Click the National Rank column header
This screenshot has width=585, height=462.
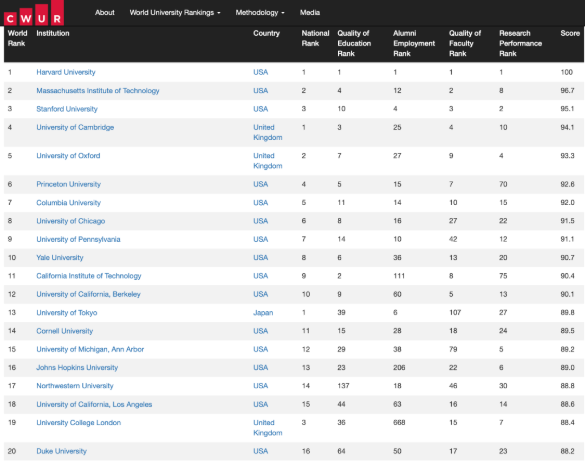(315, 38)
